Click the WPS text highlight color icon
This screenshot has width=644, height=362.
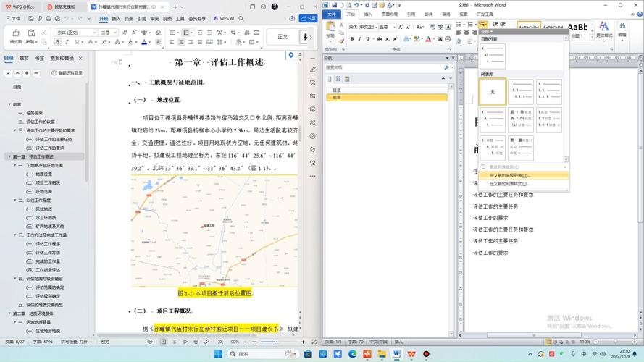(x=130, y=42)
